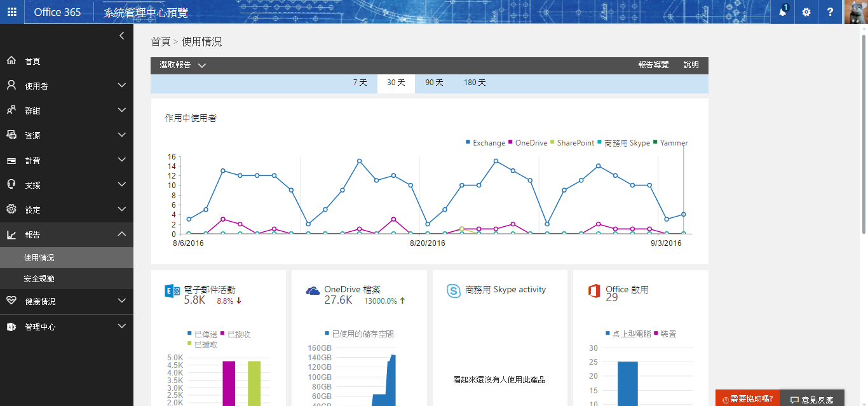This screenshot has width=868, height=406.
Task: Click the Skype icon on activity card
Action: click(x=454, y=291)
